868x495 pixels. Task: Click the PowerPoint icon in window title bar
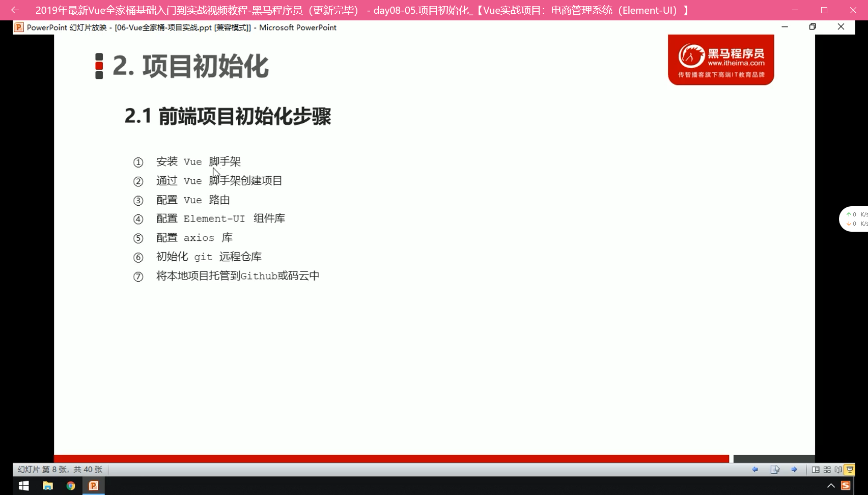coord(19,28)
